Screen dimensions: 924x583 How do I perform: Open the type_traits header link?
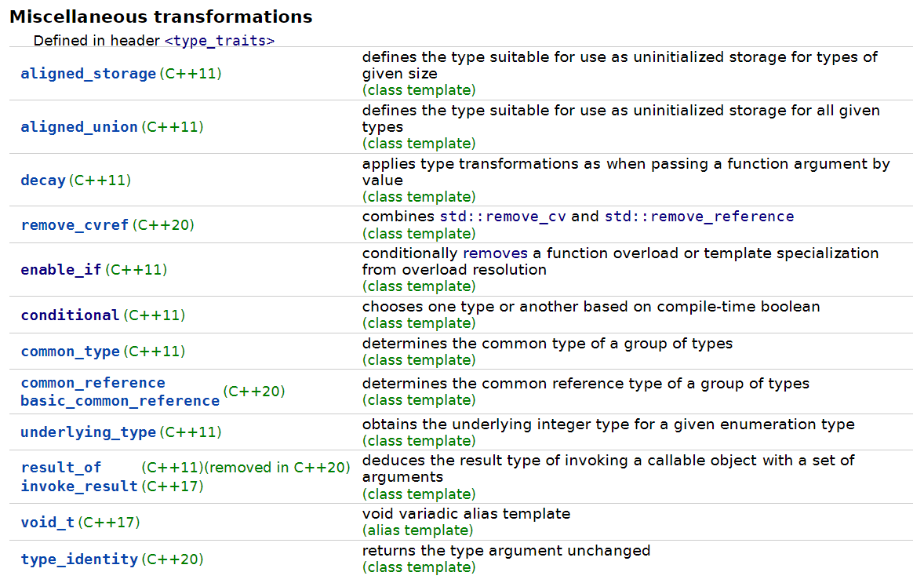point(220,41)
